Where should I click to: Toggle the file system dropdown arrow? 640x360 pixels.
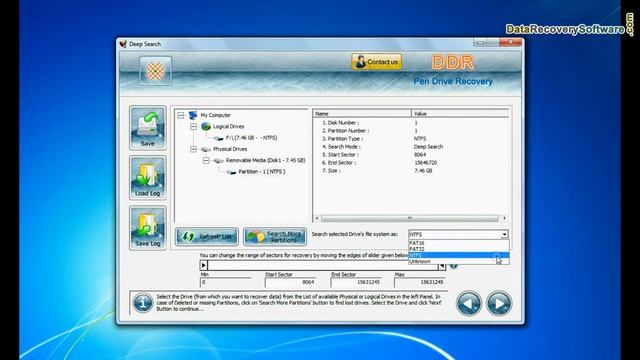click(x=504, y=234)
